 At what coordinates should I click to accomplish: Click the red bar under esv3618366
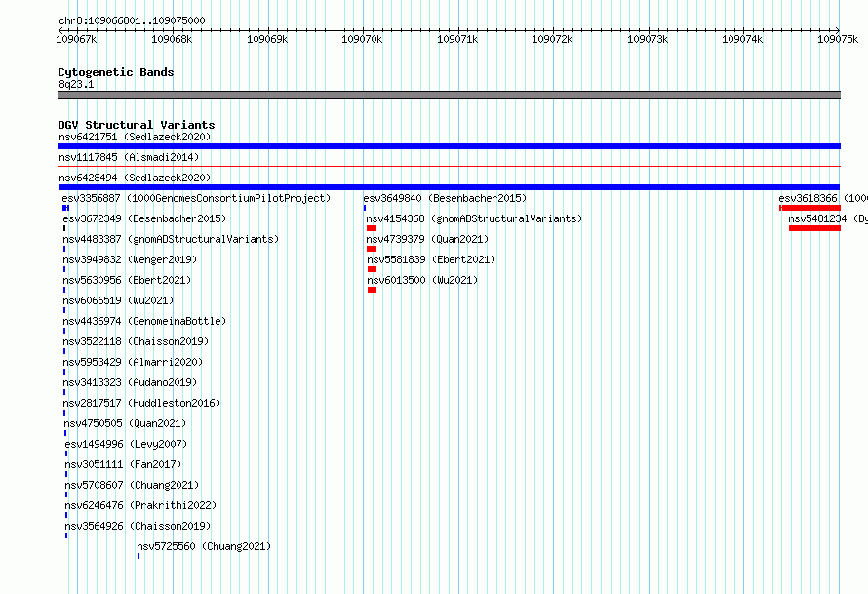pyautogui.click(x=809, y=208)
